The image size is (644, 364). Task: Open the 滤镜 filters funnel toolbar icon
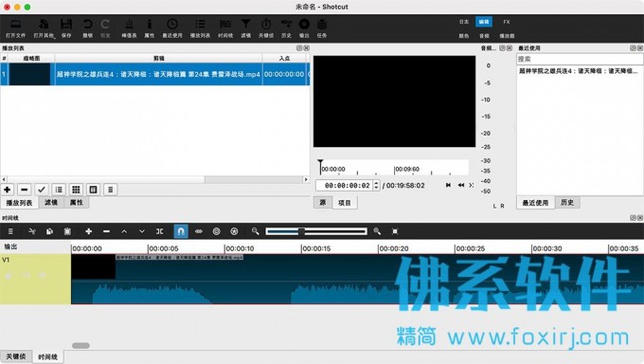pos(245,28)
